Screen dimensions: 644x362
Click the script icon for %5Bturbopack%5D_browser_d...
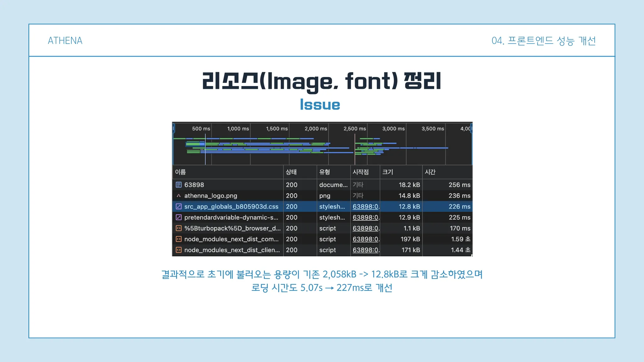[x=179, y=228]
